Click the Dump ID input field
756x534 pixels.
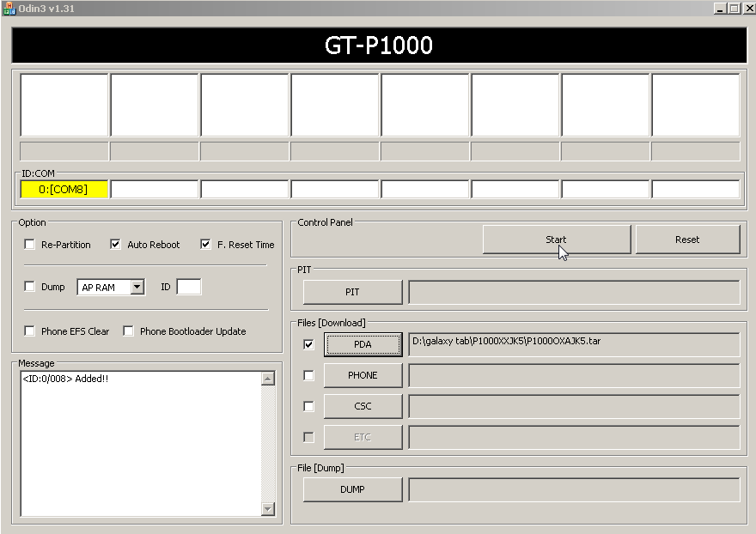tap(189, 287)
